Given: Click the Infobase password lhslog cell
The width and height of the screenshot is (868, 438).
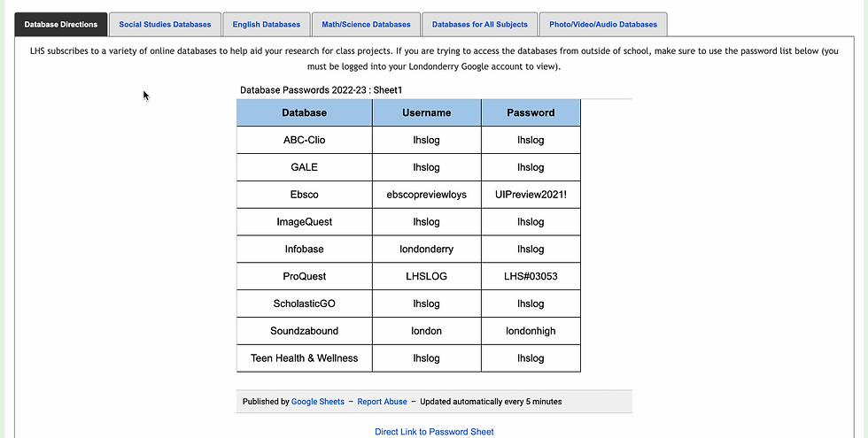Looking at the screenshot, I should 531,249.
